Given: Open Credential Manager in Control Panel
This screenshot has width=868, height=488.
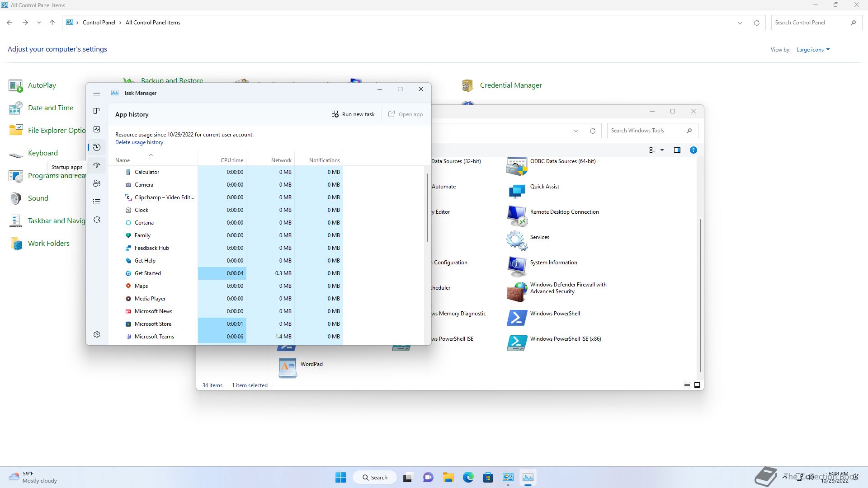Looking at the screenshot, I should point(502,85).
